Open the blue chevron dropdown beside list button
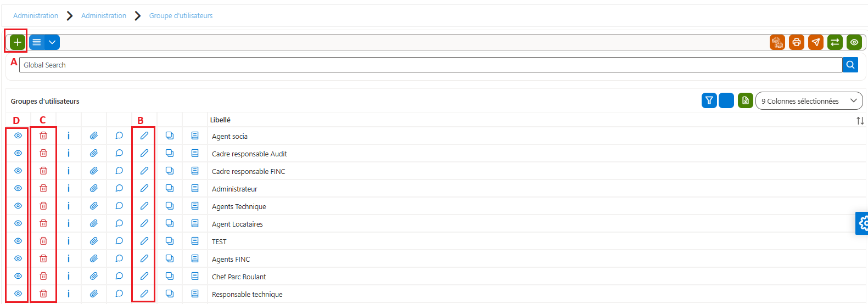Viewport: 868px width, 304px height. (x=52, y=42)
